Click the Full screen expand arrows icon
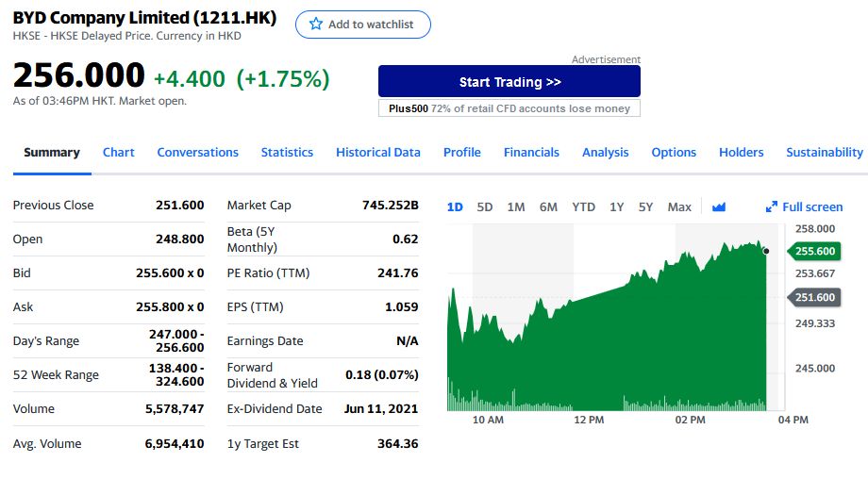The height and width of the screenshot is (479, 868). (x=771, y=206)
